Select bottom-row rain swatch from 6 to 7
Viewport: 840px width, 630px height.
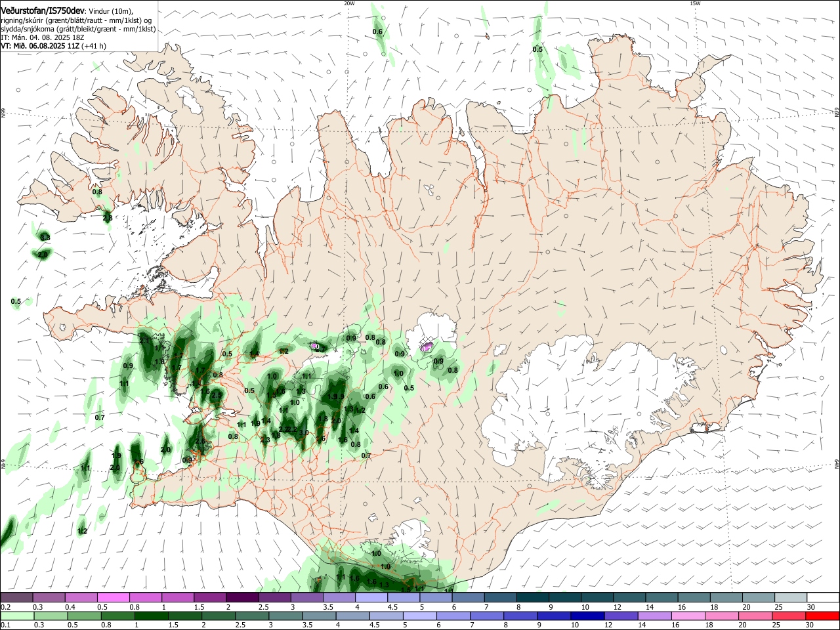click(x=453, y=616)
